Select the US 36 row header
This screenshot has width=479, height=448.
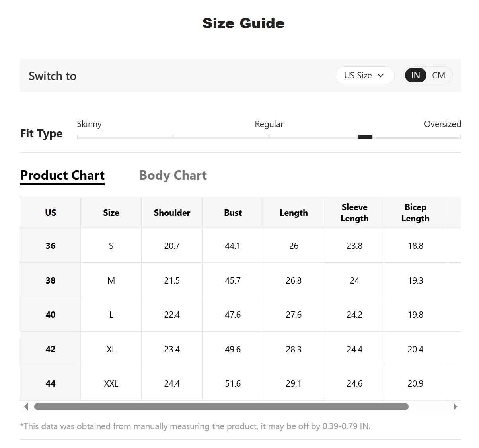(x=51, y=246)
